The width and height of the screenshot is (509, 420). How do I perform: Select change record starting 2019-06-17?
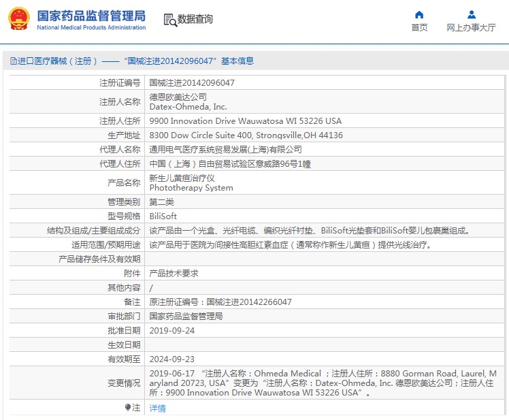coord(323,383)
